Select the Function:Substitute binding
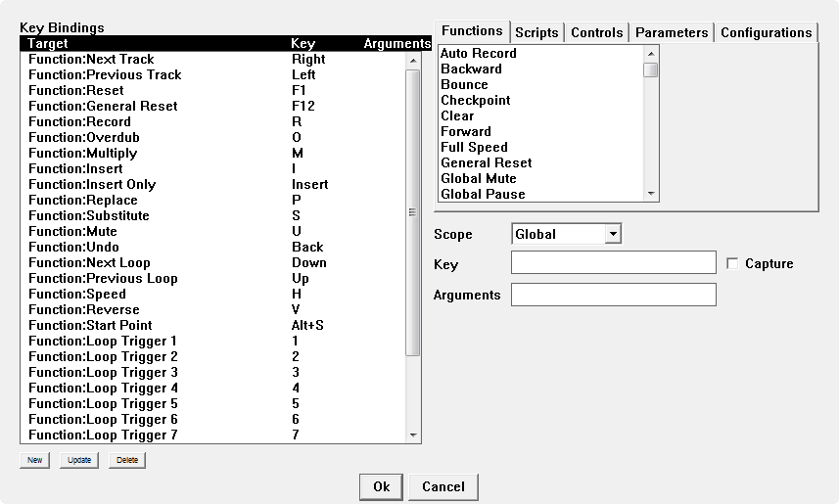The image size is (839, 504). click(213, 215)
